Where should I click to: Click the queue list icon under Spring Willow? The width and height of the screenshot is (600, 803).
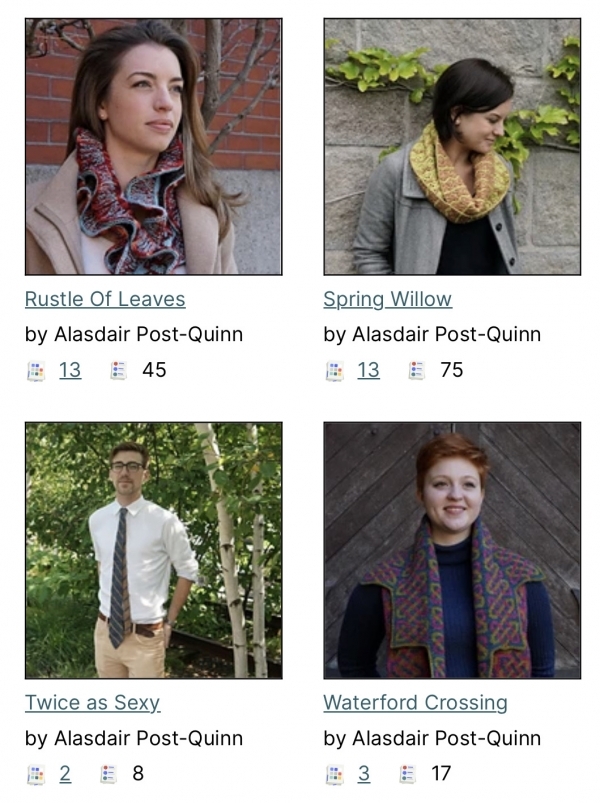(x=416, y=370)
